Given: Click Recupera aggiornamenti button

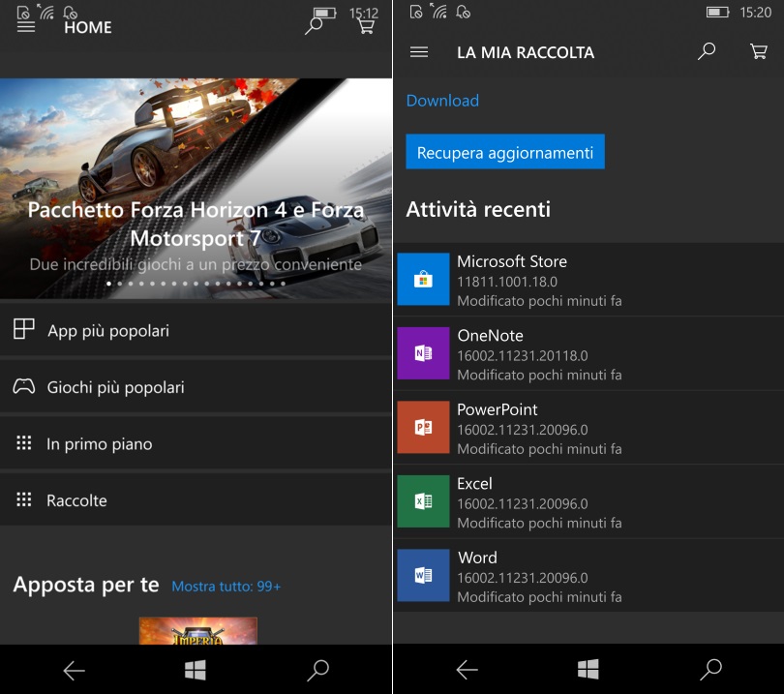Looking at the screenshot, I should tap(505, 152).
